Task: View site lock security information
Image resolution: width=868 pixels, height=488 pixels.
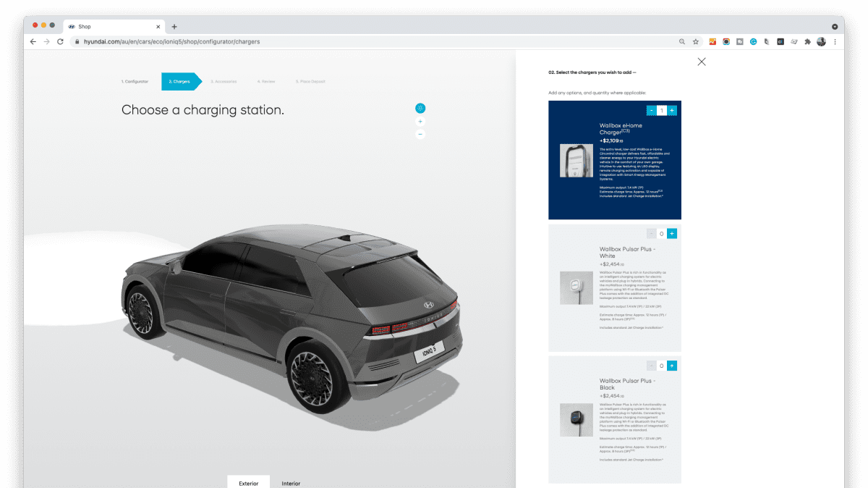Action: click(x=77, y=41)
